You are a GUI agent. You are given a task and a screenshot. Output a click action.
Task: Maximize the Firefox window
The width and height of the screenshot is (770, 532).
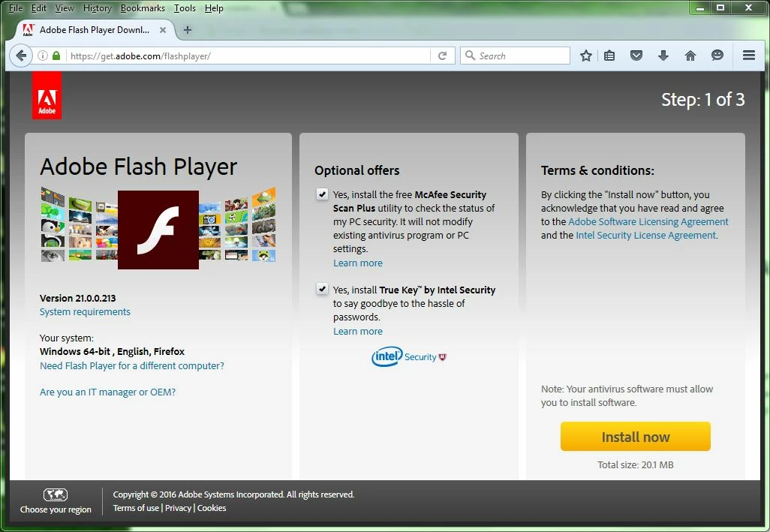point(720,8)
